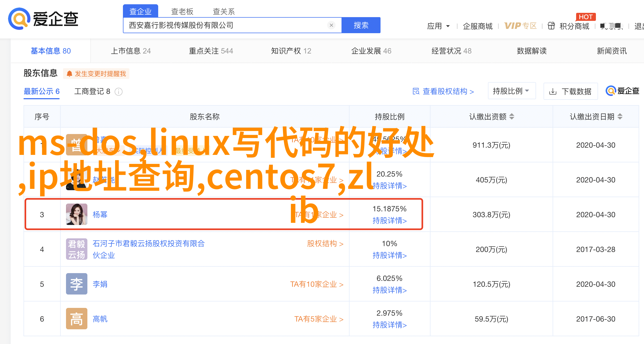644x344 pixels.
Task: Switch to 数据解读 tab
Action: tap(532, 51)
